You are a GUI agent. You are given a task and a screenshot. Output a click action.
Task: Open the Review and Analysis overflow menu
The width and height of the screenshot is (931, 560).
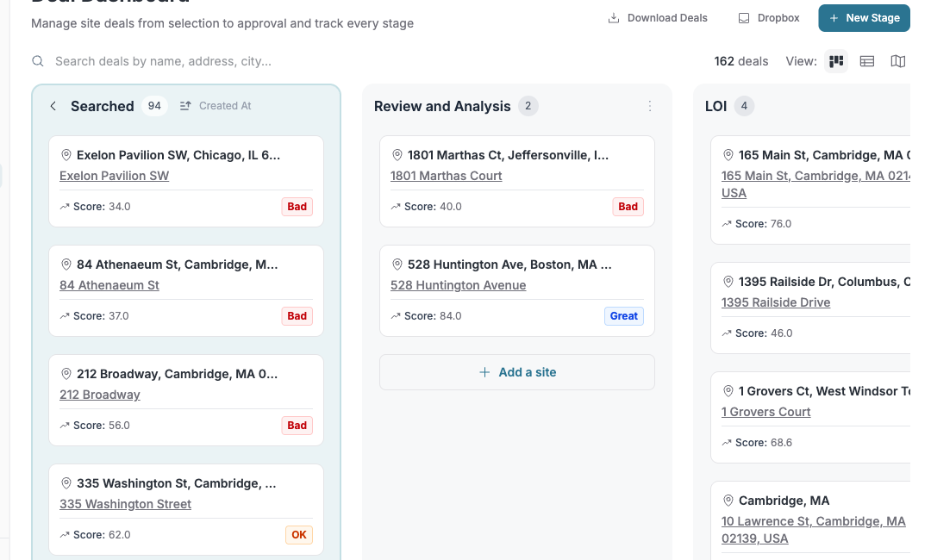(650, 105)
